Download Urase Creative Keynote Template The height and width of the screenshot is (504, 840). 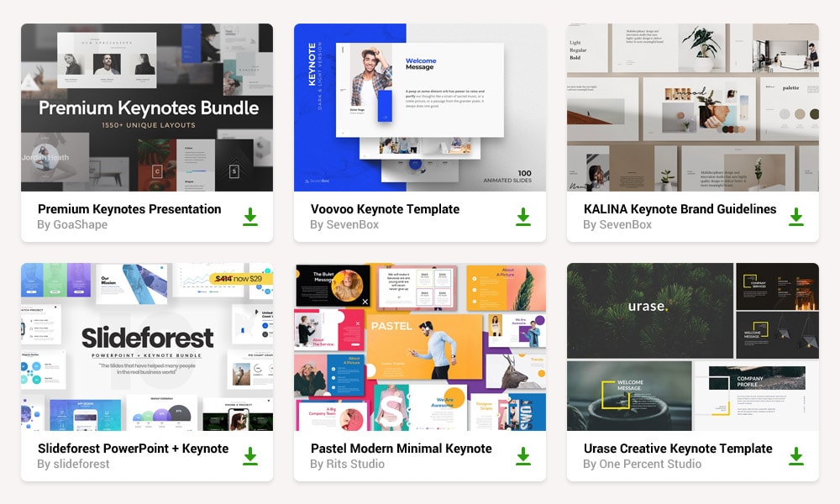[796, 456]
